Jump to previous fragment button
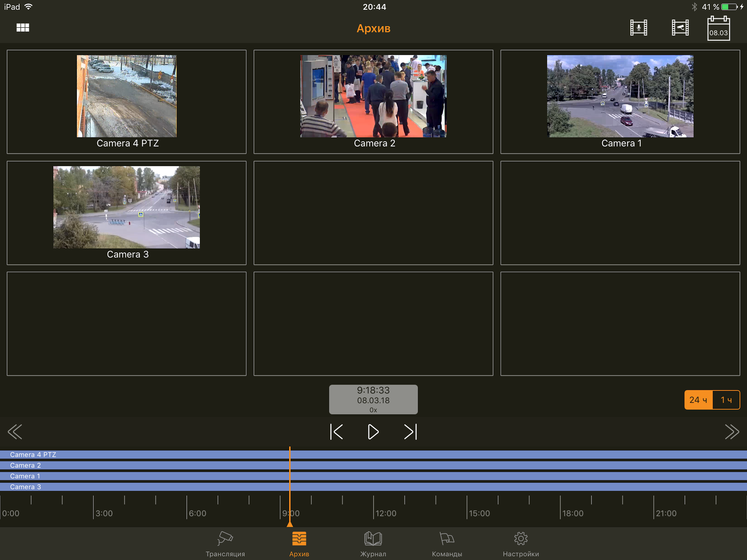This screenshot has height=560, width=747. coord(336,432)
